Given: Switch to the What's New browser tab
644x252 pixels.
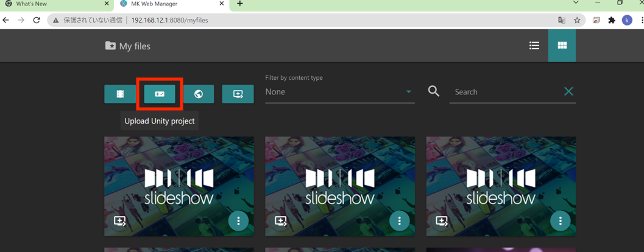Looking at the screenshot, I should pos(57,5).
